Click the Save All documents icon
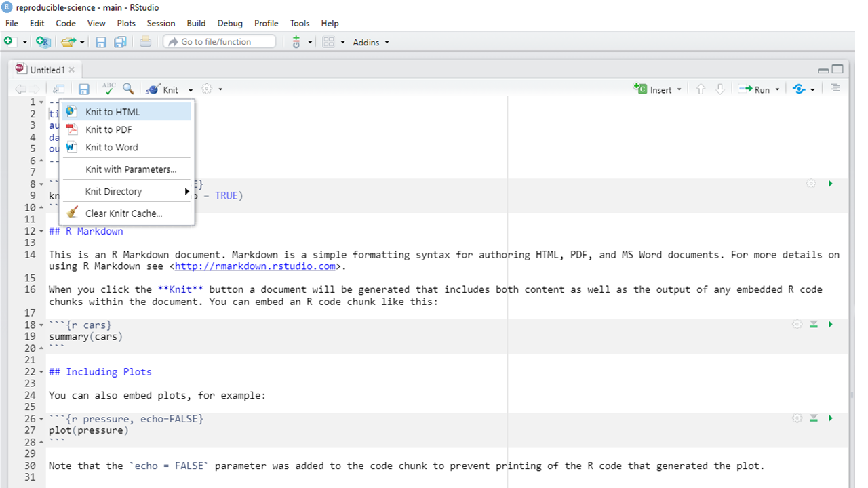The height and width of the screenshot is (488, 868). [x=120, y=42]
